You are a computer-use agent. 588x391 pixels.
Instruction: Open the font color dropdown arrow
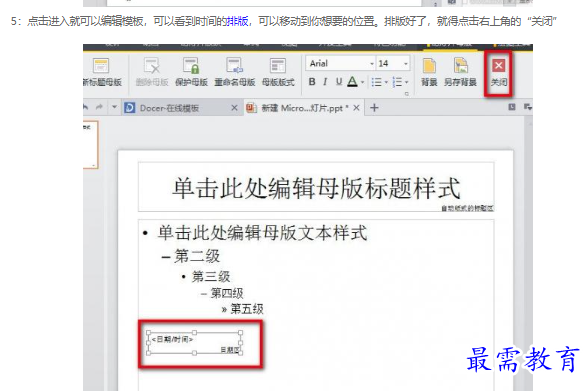coord(362,82)
